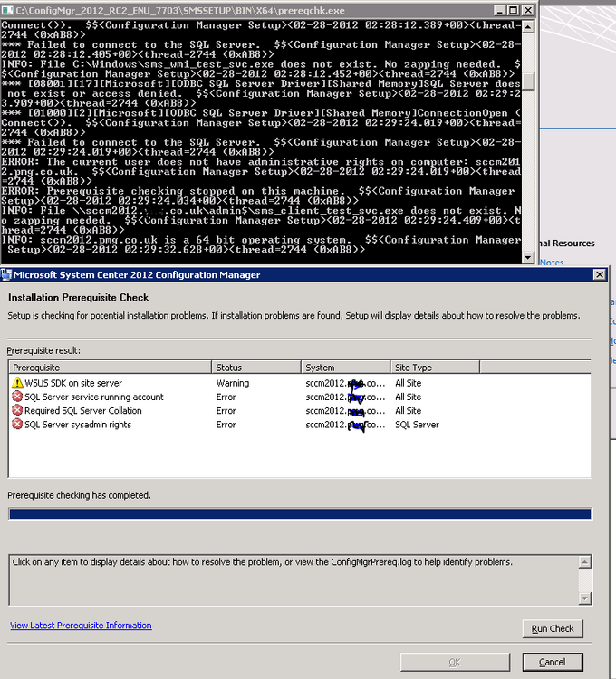The height and width of the screenshot is (679, 616).
Task: Sort by the System column header
Action: click(346, 368)
